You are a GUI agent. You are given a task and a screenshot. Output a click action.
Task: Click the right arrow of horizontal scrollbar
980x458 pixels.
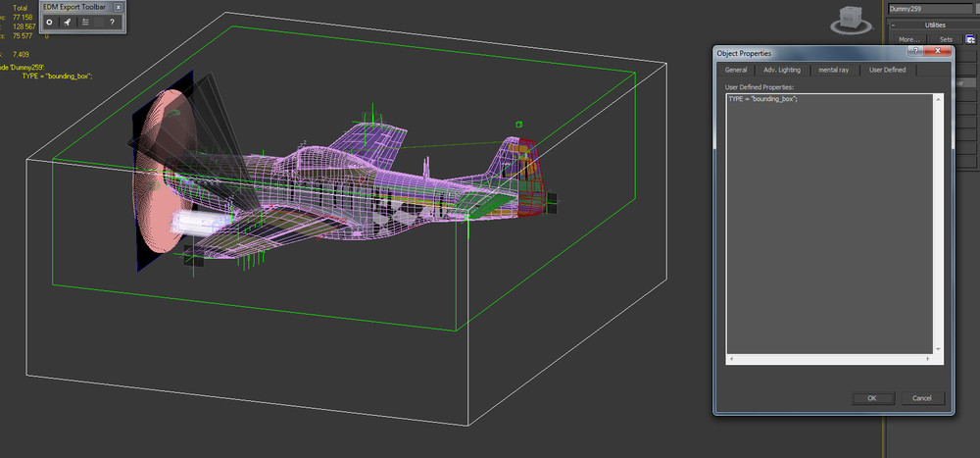[x=929, y=360]
